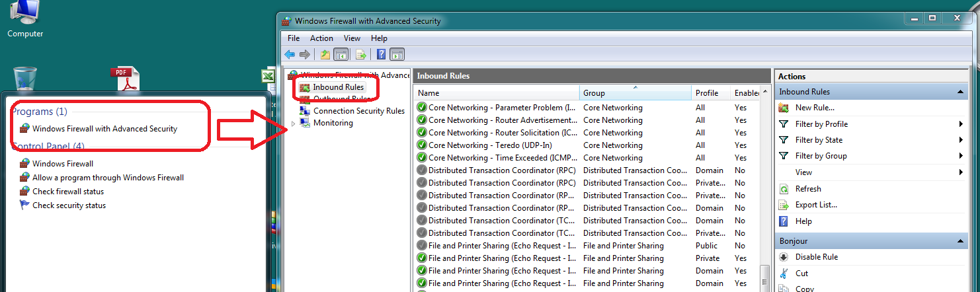980x292 pixels.
Task: Click the funnel icon beside Filter by Profile
Action: tap(784, 124)
